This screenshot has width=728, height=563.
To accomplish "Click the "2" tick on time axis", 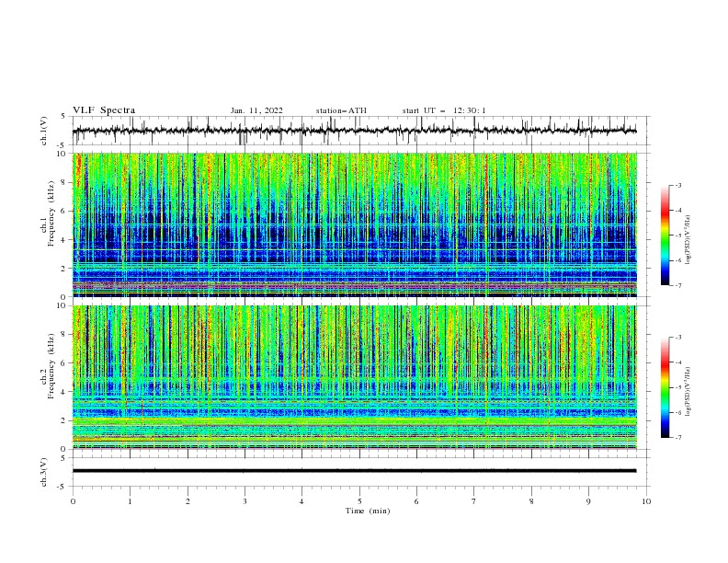I will coord(188,501).
